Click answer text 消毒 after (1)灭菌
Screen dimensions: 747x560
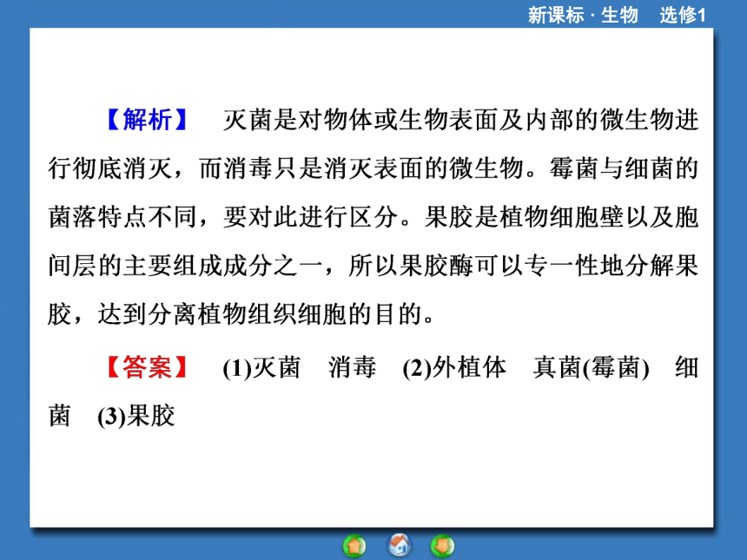point(352,367)
